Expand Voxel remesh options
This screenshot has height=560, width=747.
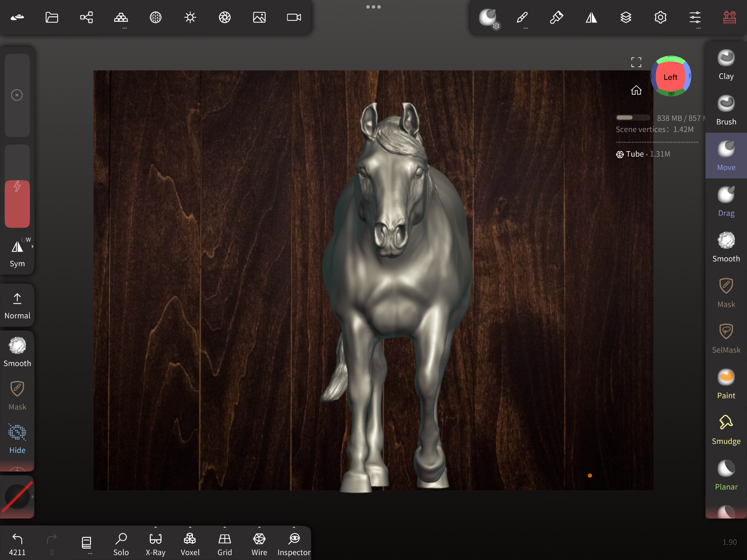click(x=190, y=527)
